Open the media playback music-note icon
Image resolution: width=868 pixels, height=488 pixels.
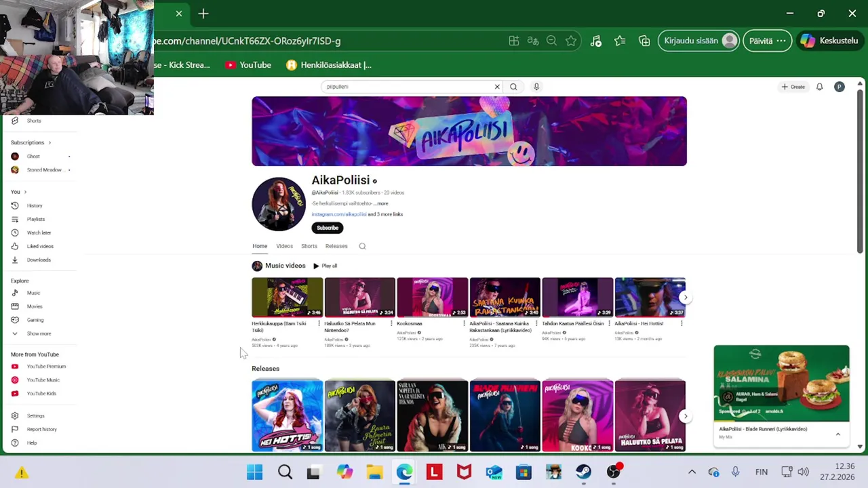tap(595, 41)
